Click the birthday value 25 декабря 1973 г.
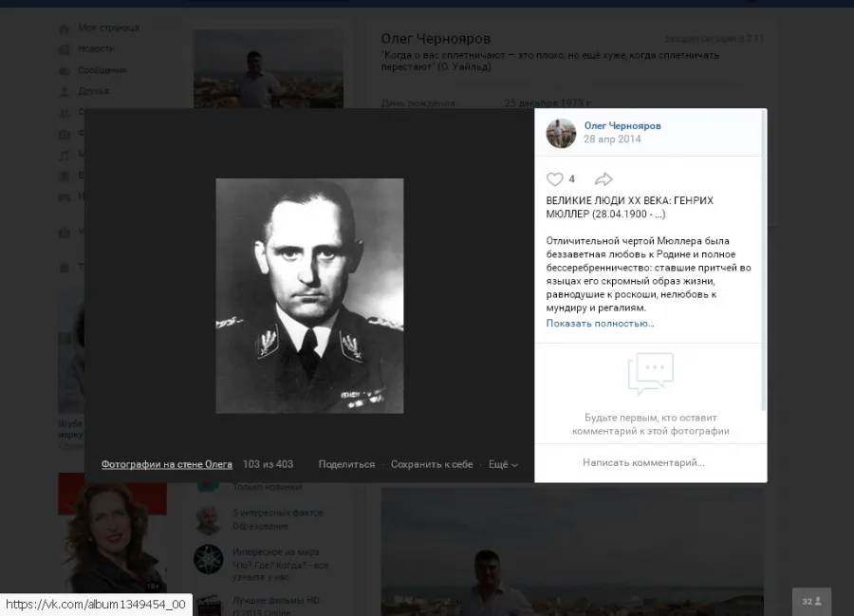The width and height of the screenshot is (854, 616). pos(548,103)
